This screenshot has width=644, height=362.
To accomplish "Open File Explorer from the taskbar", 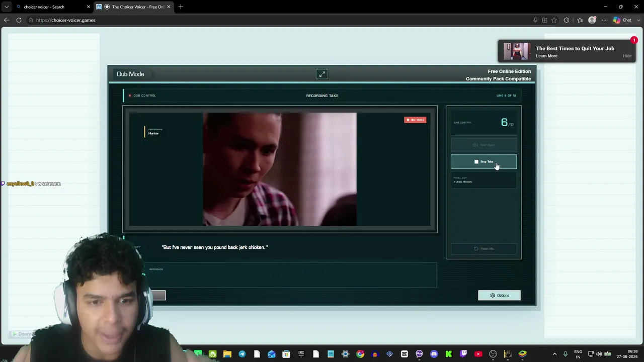I will (x=227, y=354).
